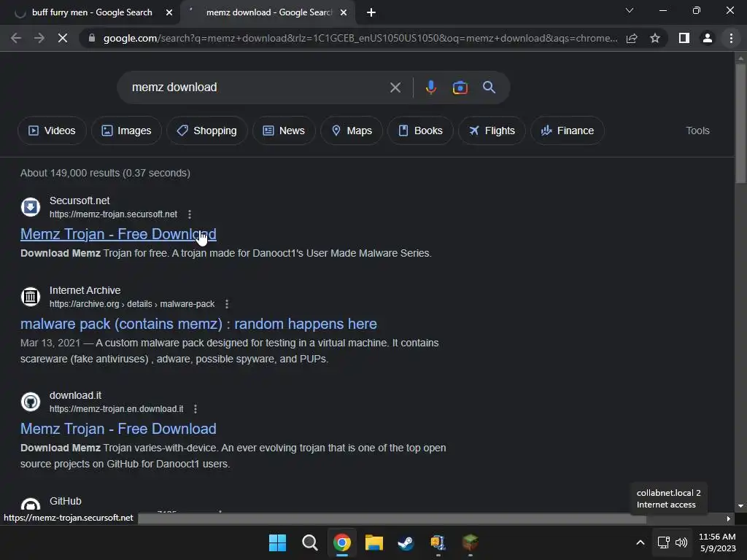Filter results by Shopping
This screenshot has height=560, width=747.
pyautogui.click(x=206, y=131)
